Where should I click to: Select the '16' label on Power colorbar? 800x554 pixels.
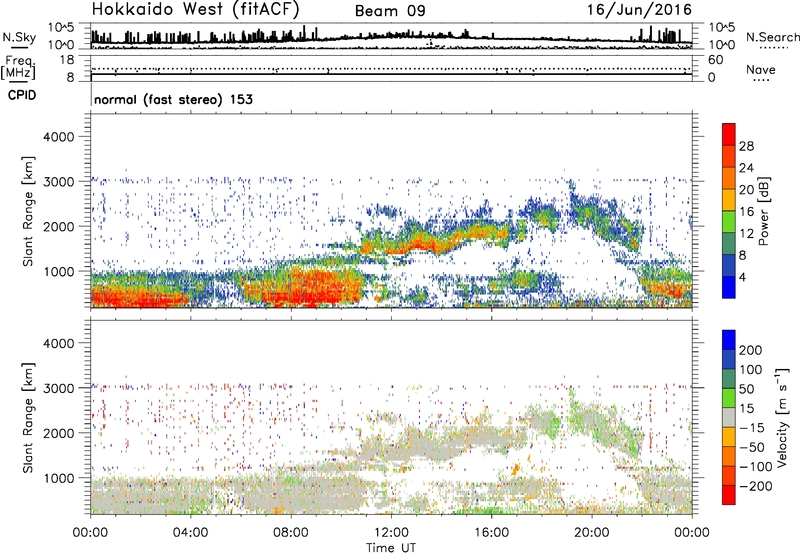(746, 212)
